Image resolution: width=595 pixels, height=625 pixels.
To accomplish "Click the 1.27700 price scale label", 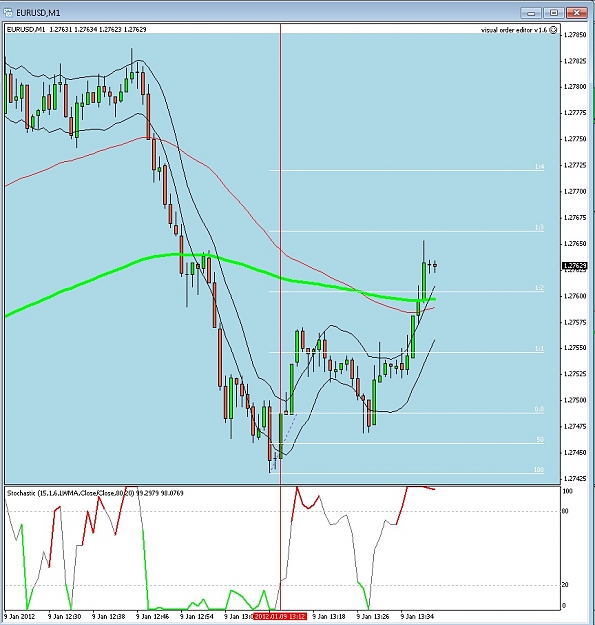I will pos(575,191).
